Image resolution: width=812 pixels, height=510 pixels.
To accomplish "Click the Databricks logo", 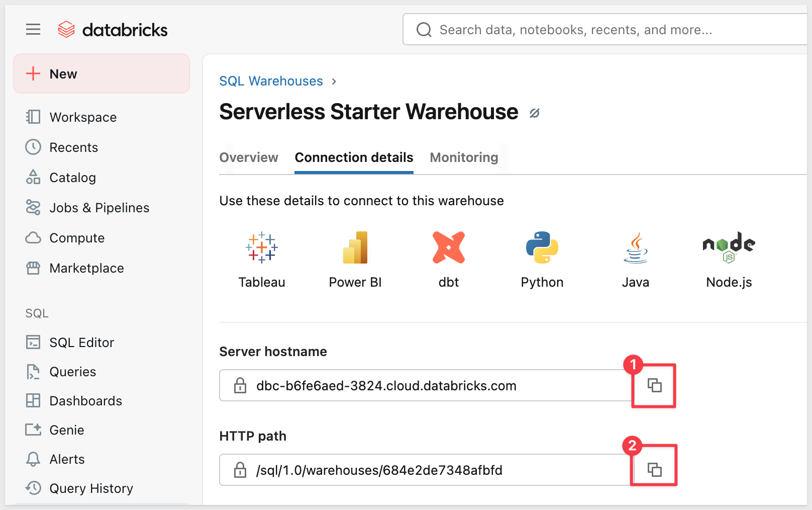I will coord(113,30).
